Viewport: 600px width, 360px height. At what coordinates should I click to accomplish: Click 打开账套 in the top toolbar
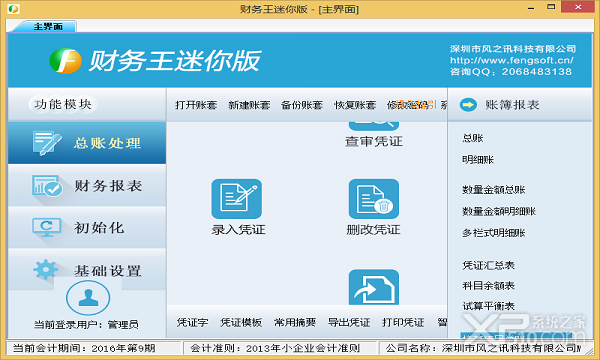196,105
